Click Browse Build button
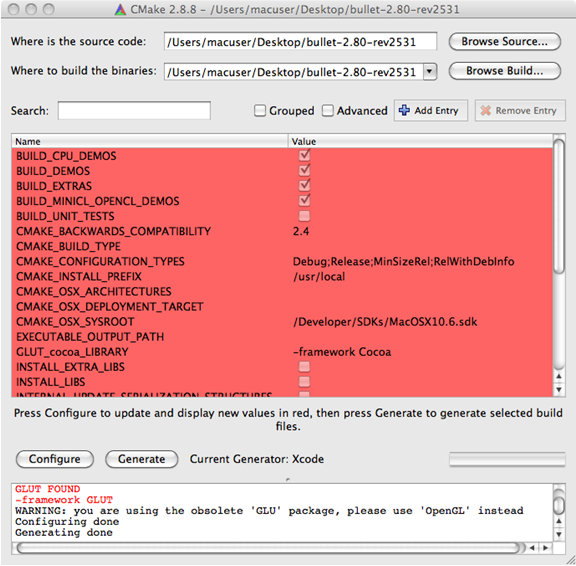Image resolution: width=576 pixels, height=566 pixels. pos(505,71)
